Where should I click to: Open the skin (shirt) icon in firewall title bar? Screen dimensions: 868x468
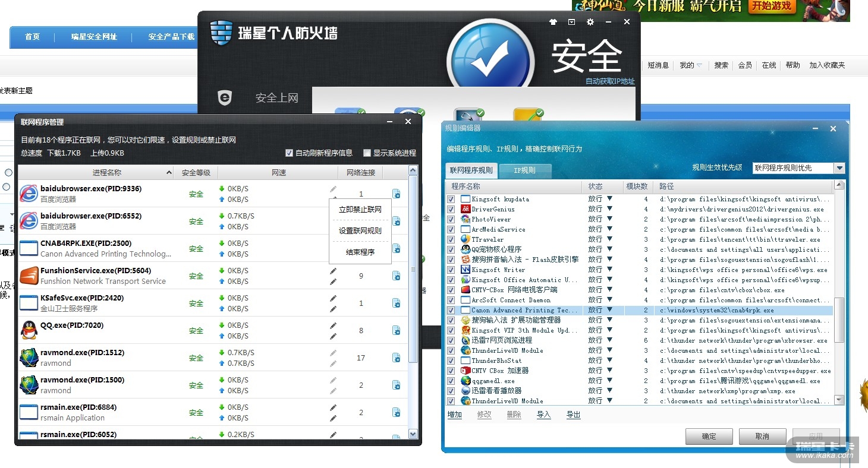(x=553, y=22)
